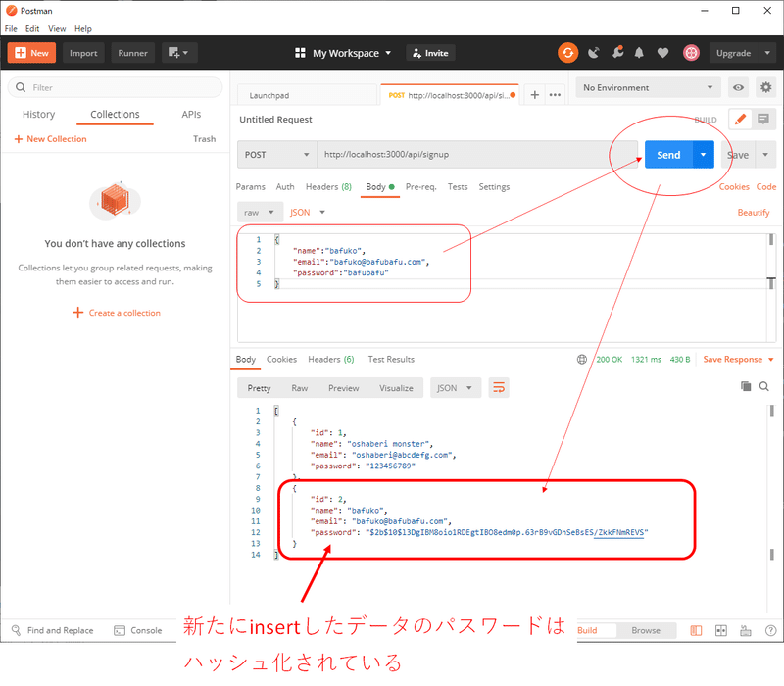Screen dimensions: 784x686
Task: Open request Settings tab
Action: (494, 187)
